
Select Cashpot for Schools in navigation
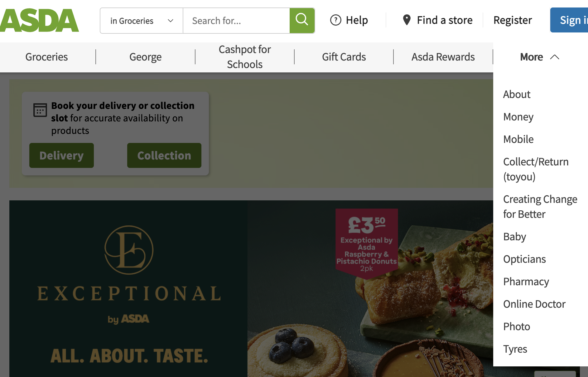point(245,57)
